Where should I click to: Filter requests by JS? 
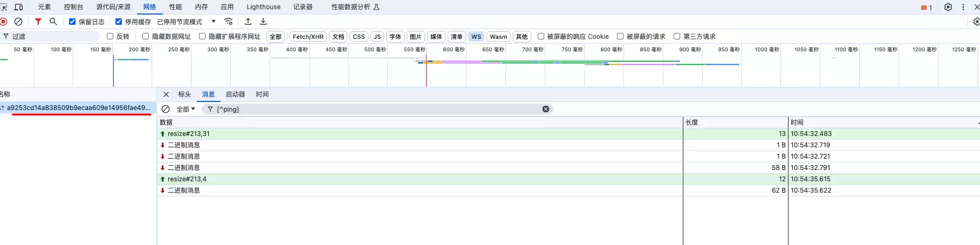coord(377,37)
